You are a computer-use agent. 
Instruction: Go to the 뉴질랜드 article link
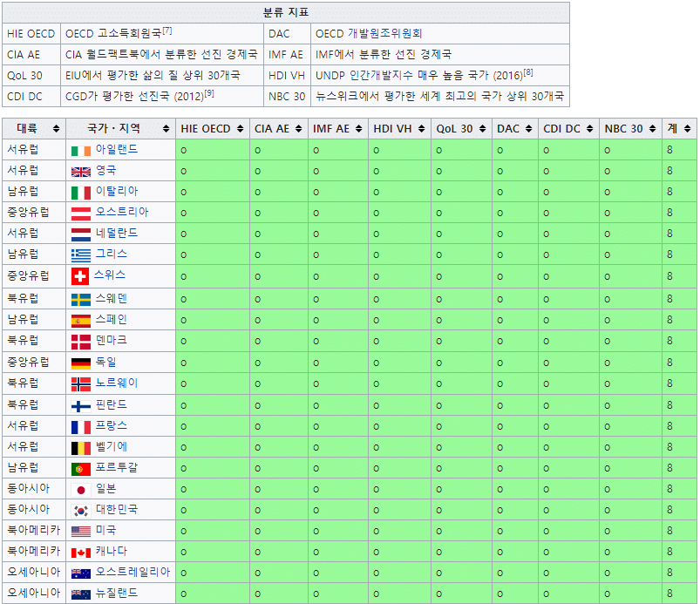pyautogui.click(x=117, y=593)
